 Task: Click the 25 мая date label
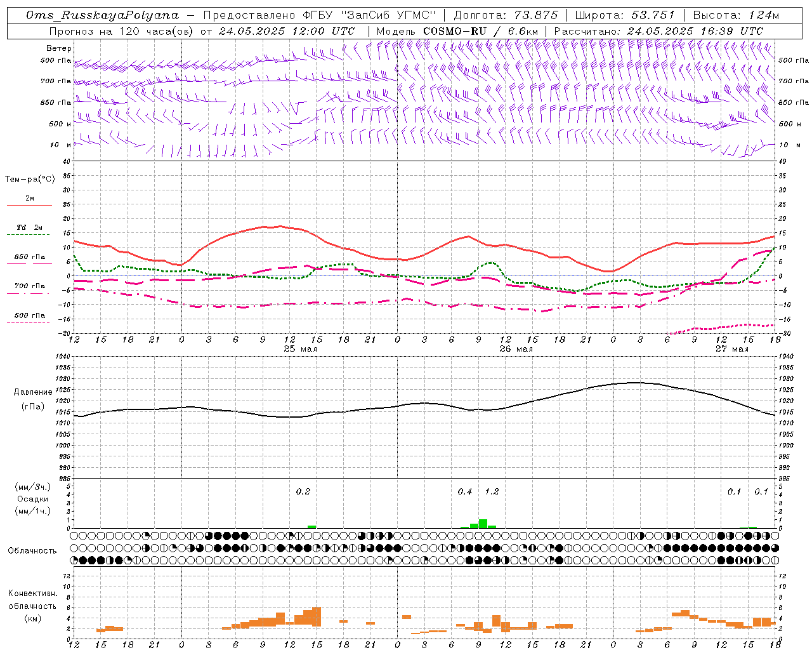pos(301,349)
